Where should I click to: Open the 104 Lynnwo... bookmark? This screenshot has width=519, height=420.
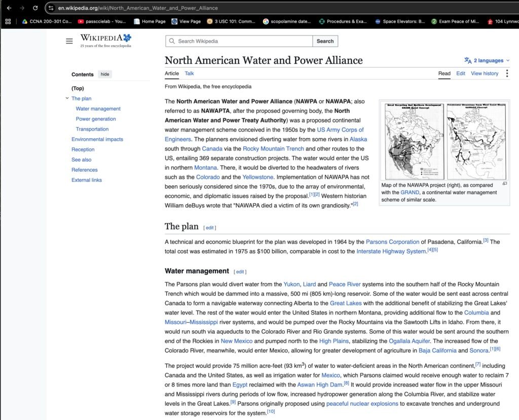point(503,21)
